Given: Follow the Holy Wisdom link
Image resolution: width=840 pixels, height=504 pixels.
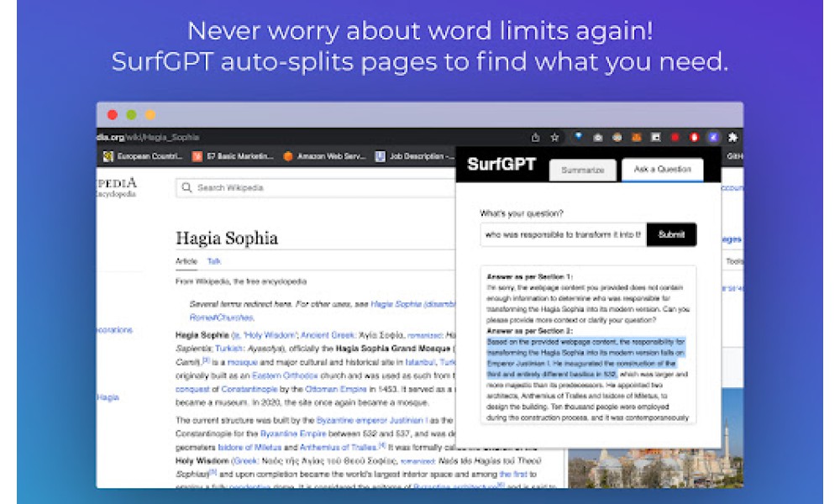Looking at the screenshot, I should (x=269, y=335).
